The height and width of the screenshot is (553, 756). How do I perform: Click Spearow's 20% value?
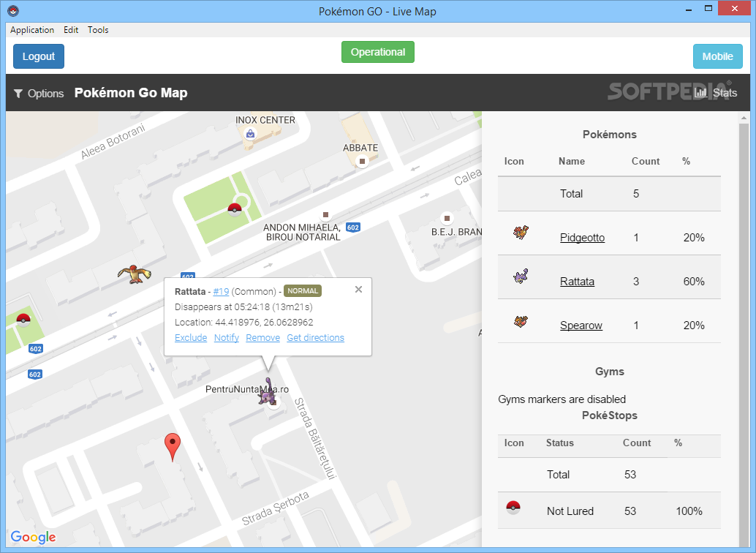[694, 326]
